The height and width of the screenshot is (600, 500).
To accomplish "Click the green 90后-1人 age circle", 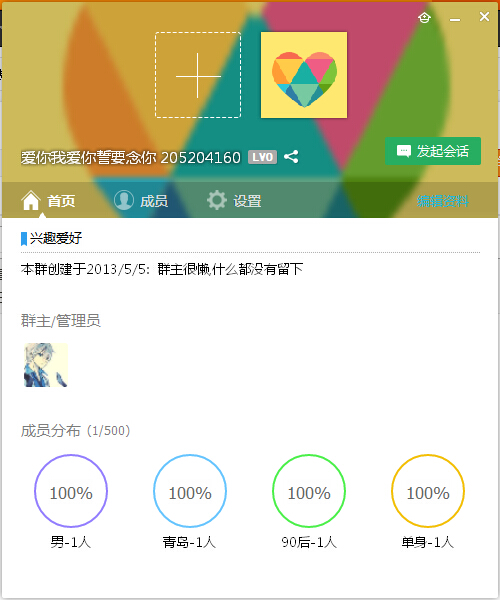I will click(x=309, y=491).
